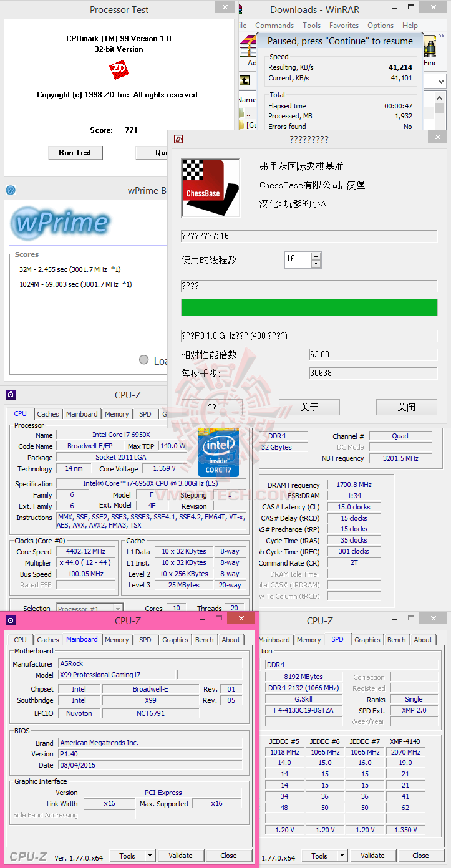Switch to Memory tab in top CPU-Z
451x868 pixels.
[117, 414]
